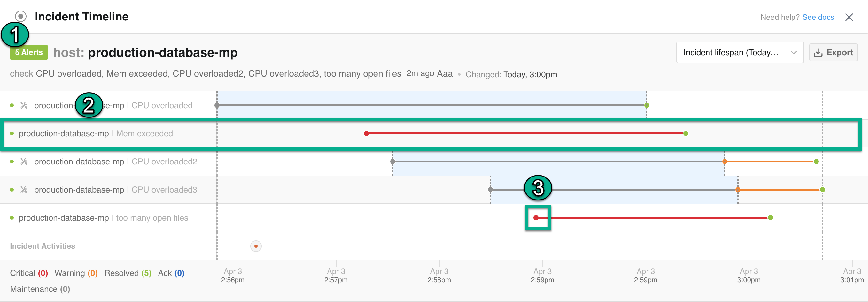This screenshot has width=868, height=302.
Task: Click the wrench icon next to CPU overloaded3
Action: pyautogui.click(x=24, y=190)
